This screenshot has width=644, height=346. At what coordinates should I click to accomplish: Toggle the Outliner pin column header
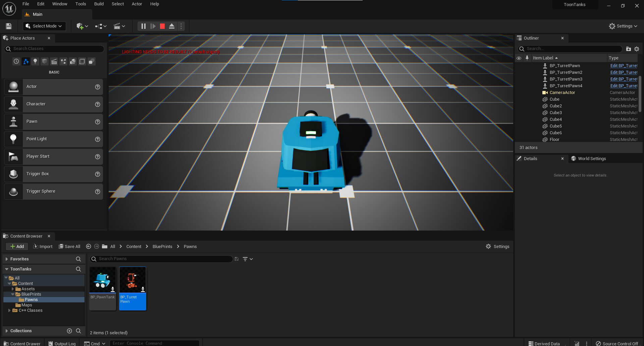pyautogui.click(x=527, y=58)
